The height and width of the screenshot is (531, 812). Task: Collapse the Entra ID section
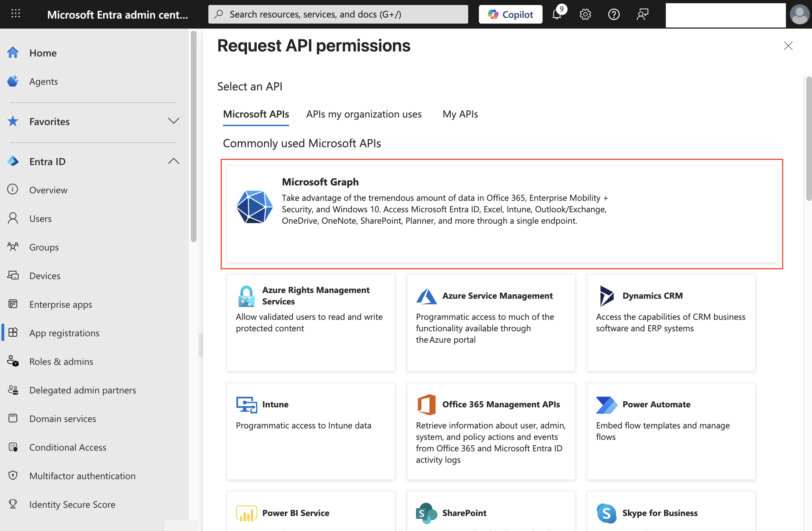click(174, 161)
